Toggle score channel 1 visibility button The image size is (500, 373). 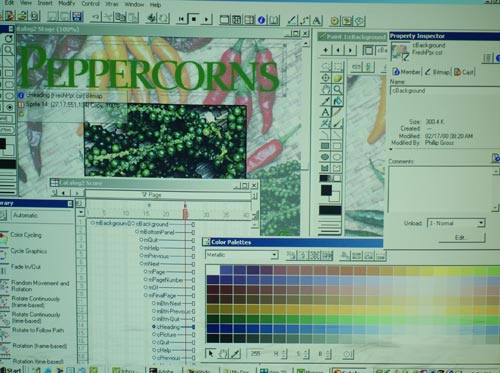click(81, 221)
